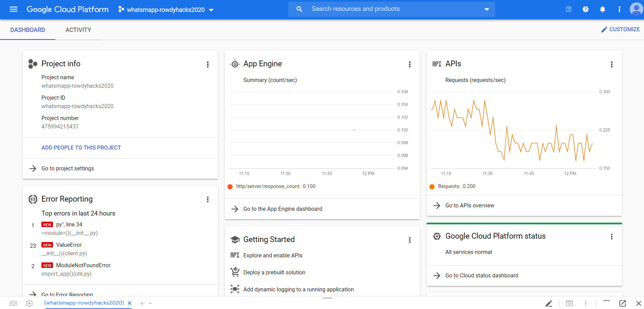Open the App Engine card options menu
This screenshot has width=644, height=309.
[x=410, y=64]
